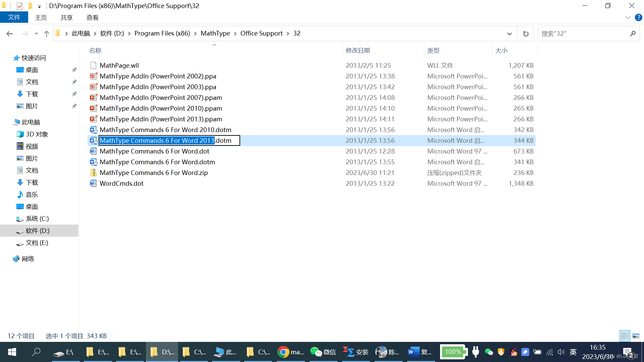The height and width of the screenshot is (362, 644).
Task: Open 视频 folder in navigation pane
Action: (32, 146)
